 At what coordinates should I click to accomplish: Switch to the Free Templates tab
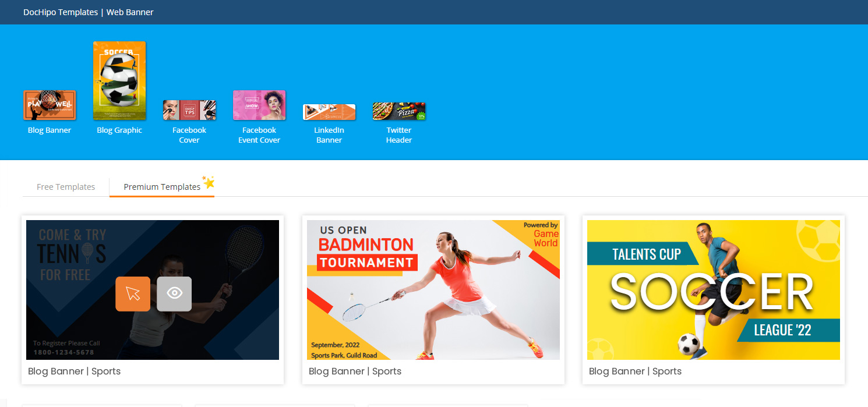66,186
